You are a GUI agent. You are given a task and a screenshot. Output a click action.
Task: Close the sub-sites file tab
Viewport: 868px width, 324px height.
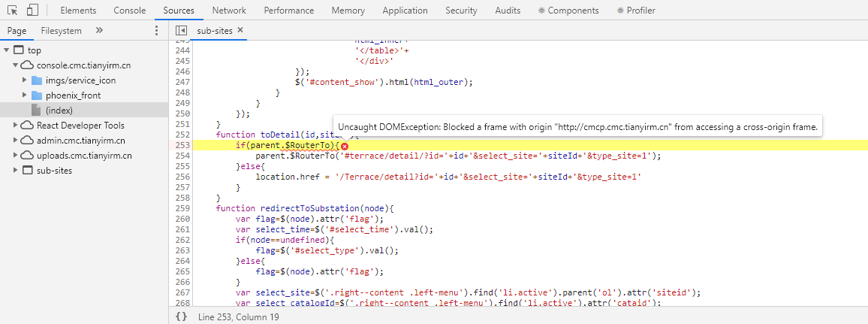[x=240, y=31]
